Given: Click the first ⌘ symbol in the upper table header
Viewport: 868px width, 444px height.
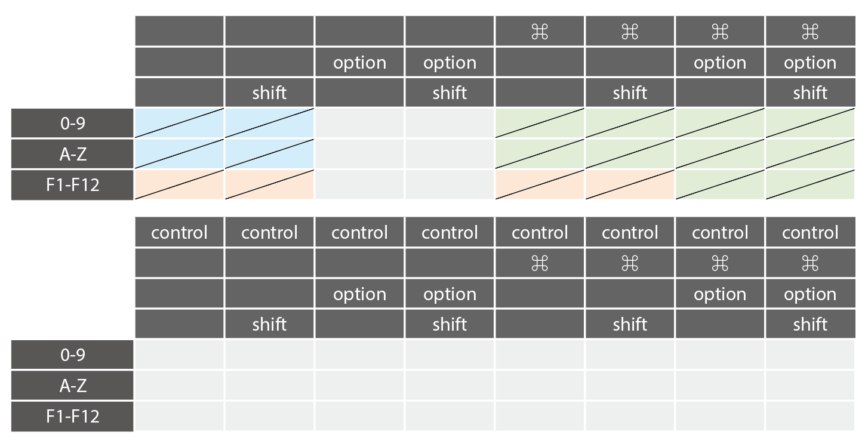Looking at the screenshot, I should (x=540, y=32).
